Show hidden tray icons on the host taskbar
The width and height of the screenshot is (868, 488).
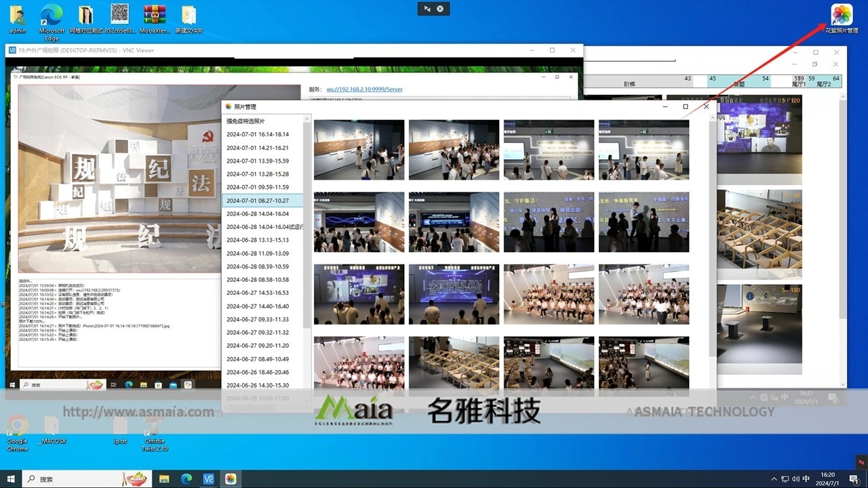tap(774, 479)
